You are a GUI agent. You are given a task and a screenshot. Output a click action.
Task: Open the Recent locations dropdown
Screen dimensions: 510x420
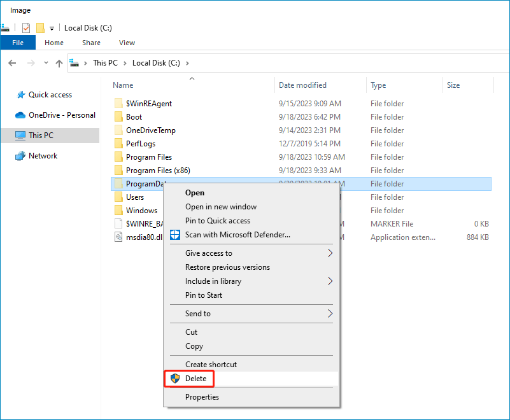[46, 63]
